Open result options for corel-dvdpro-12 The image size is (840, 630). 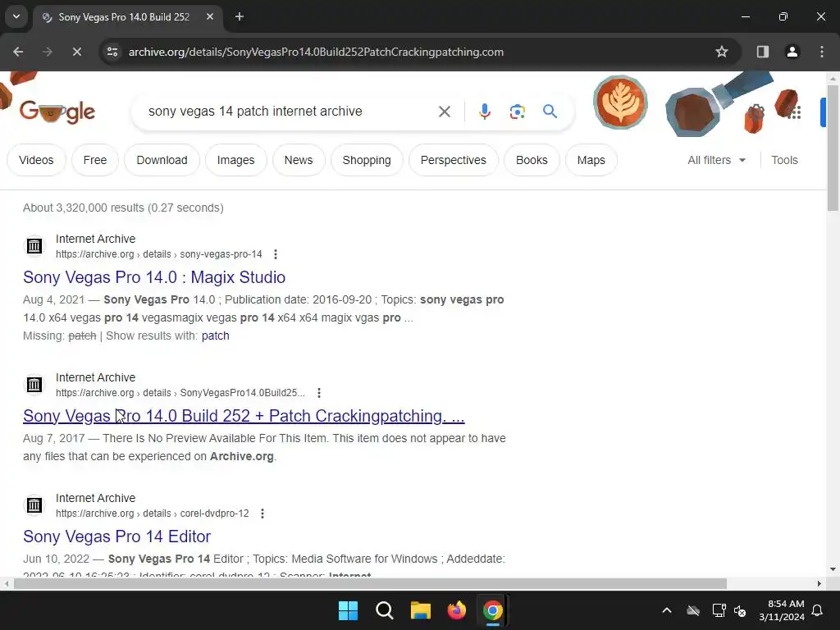click(262, 514)
